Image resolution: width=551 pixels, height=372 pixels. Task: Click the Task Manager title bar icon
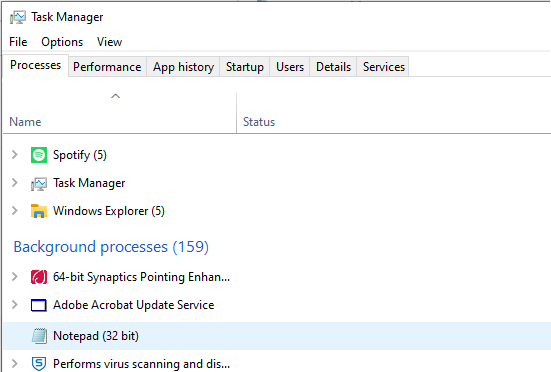tap(18, 17)
